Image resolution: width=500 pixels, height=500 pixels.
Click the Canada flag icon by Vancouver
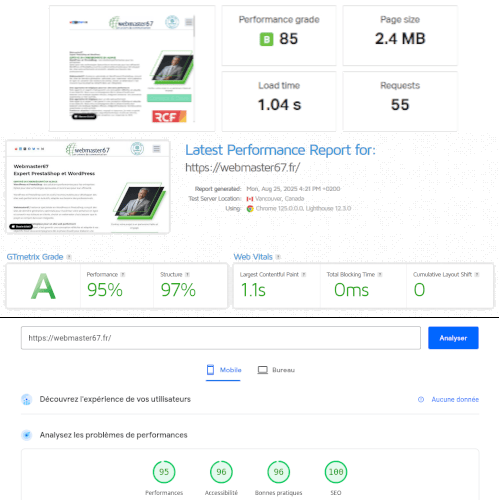click(x=250, y=199)
